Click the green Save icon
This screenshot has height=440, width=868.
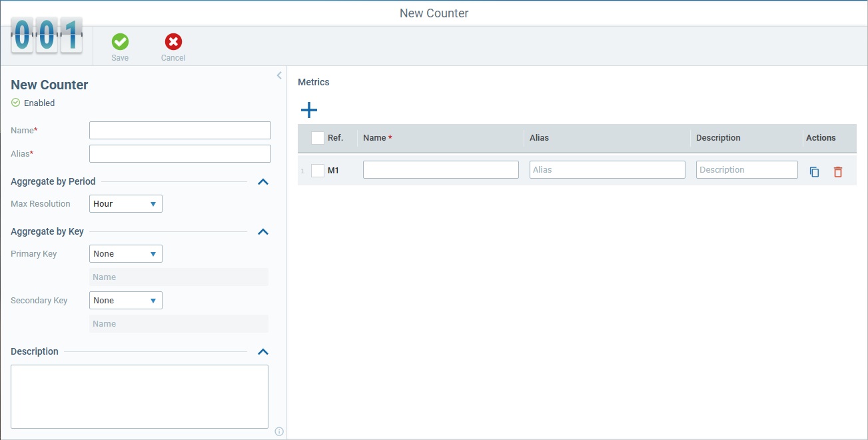(120, 41)
